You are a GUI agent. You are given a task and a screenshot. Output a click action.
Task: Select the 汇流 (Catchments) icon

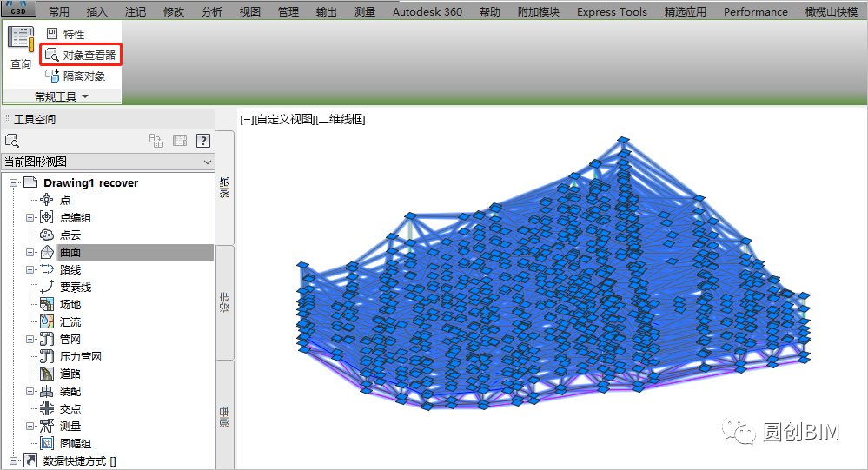(47, 321)
